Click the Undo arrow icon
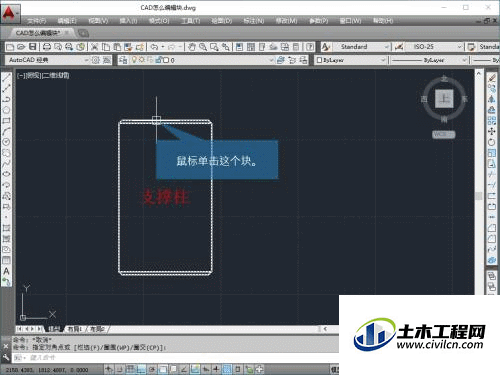500x375 pixels. click(x=154, y=47)
